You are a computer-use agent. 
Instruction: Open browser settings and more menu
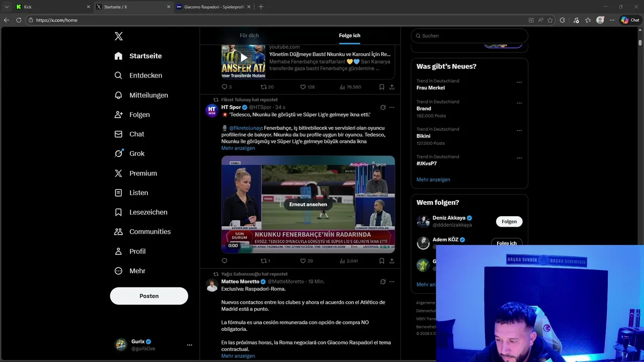(612, 20)
